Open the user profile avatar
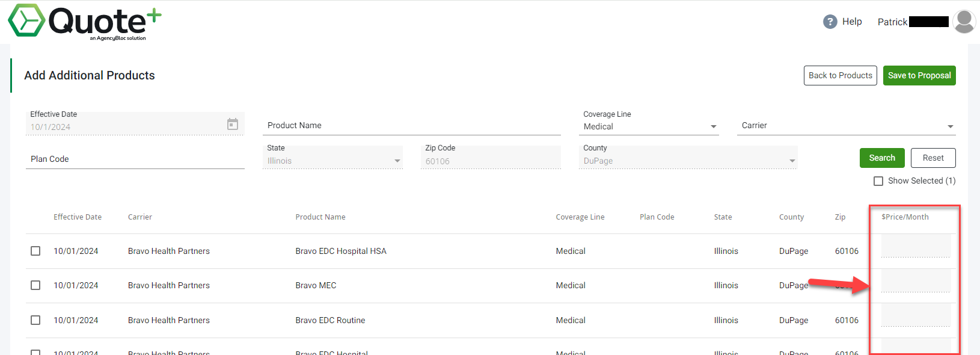Screen dimensions: 980x355 click(x=964, y=22)
